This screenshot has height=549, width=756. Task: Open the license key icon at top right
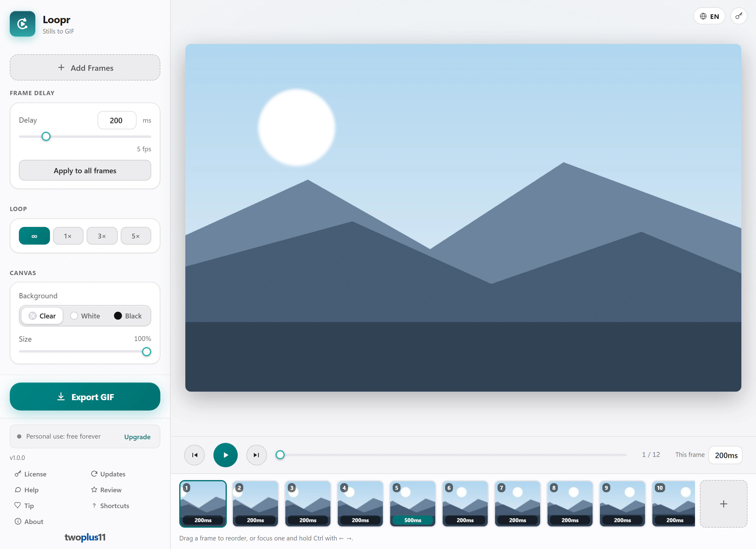pos(739,16)
